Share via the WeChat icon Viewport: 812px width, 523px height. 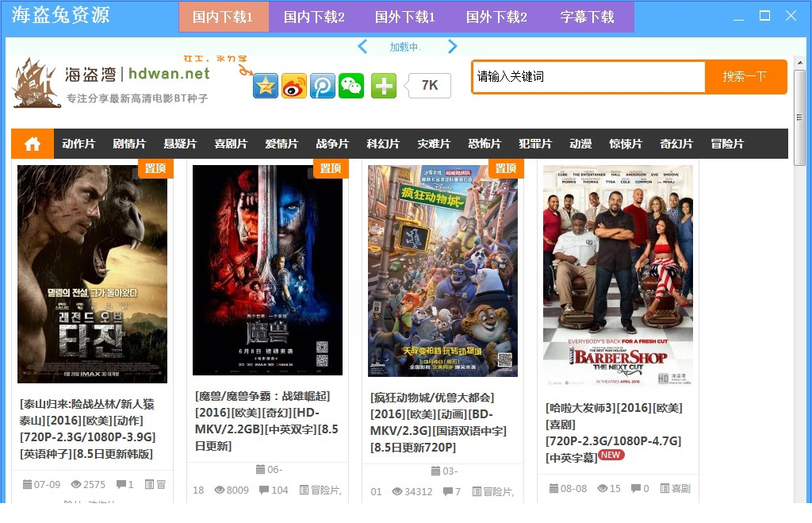point(351,86)
